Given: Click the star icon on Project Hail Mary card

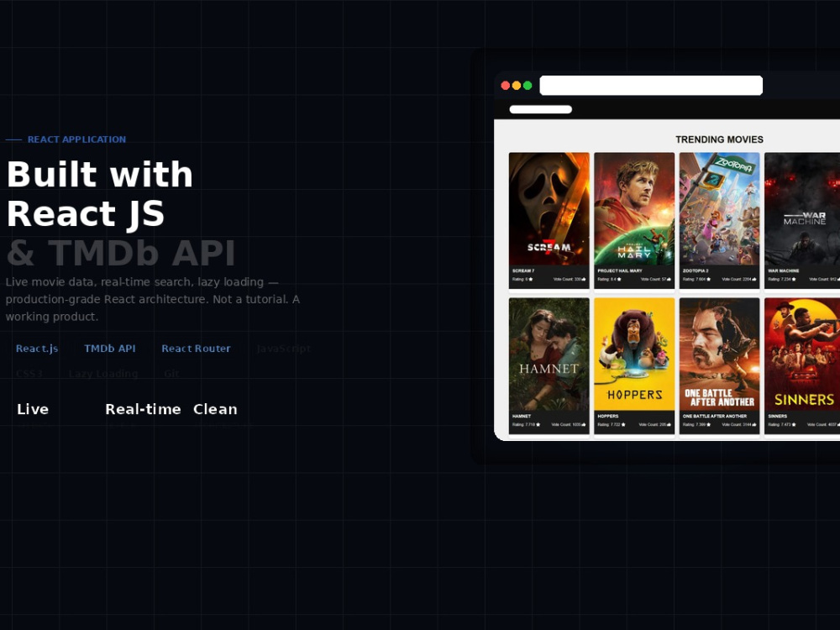Looking at the screenshot, I should click(619, 279).
